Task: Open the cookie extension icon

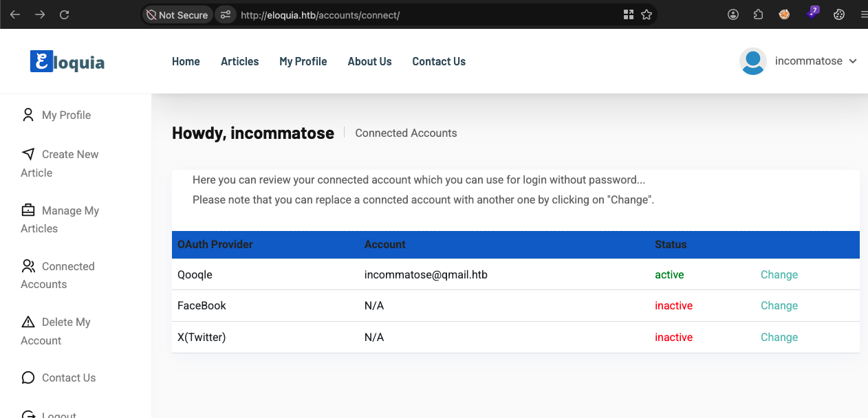Action: pyautogui.click(x=839, y=14)
